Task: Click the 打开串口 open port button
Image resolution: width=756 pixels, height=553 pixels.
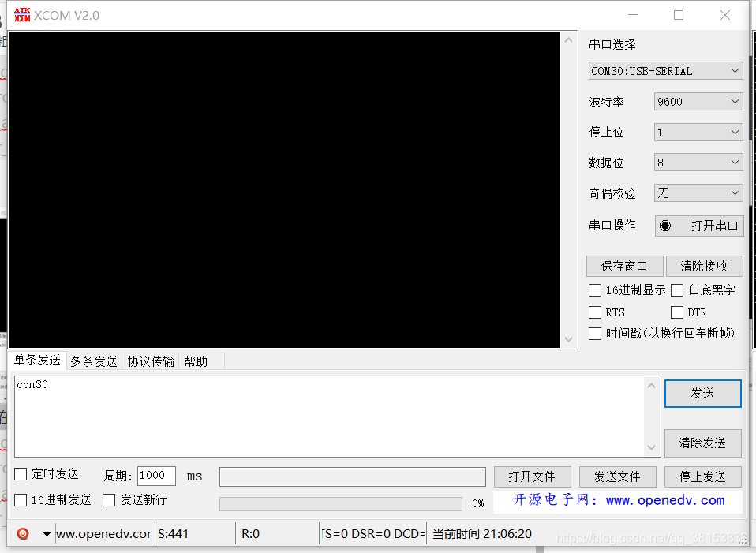Action: pyautogui.click(x=699, y=226)
